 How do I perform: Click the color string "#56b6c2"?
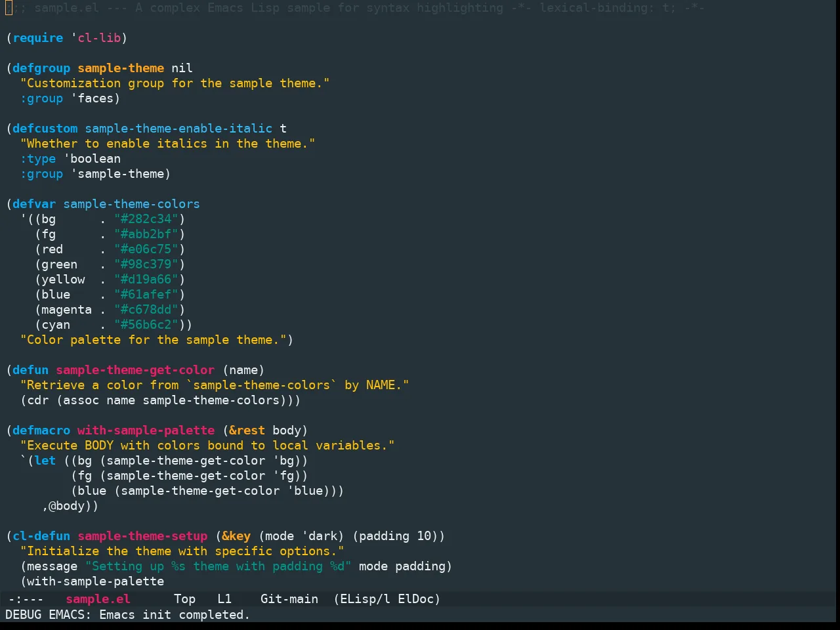146,325
